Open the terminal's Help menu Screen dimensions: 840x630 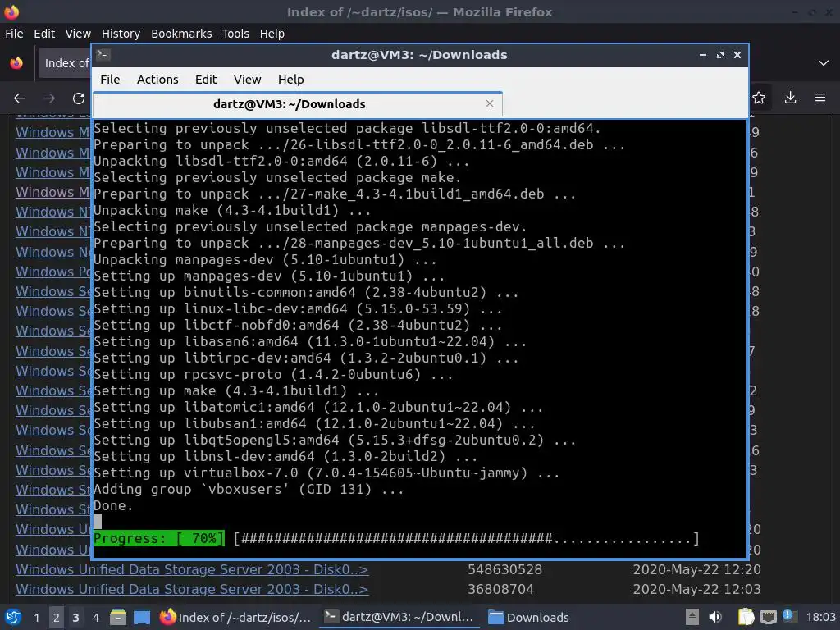pyautogui.click(x=291, y=80)
